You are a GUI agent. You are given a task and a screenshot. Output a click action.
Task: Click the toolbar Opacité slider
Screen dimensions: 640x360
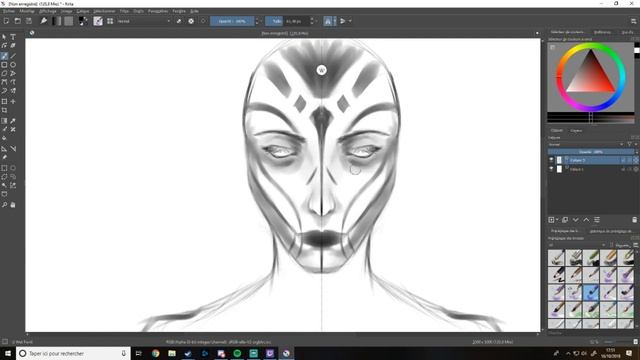pyautogui.click(x=232, y=21)
